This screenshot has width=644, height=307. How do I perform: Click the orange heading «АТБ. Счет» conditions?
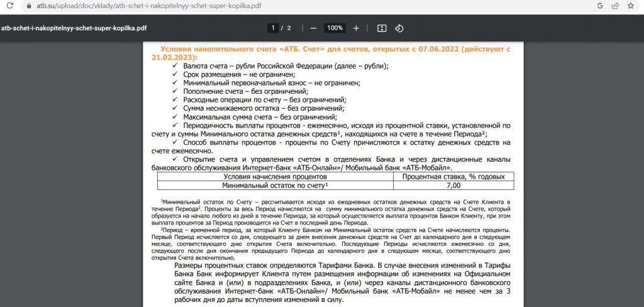point(331,53)
